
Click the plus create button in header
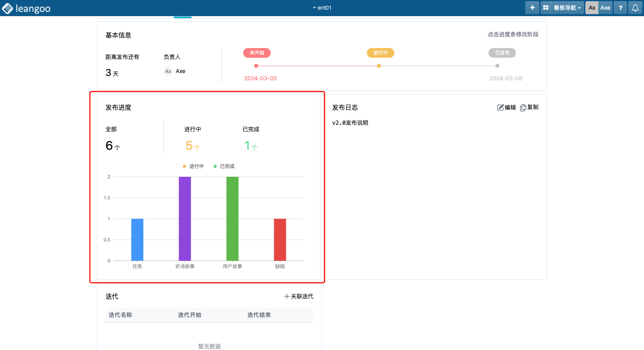[x=532, y=8]
